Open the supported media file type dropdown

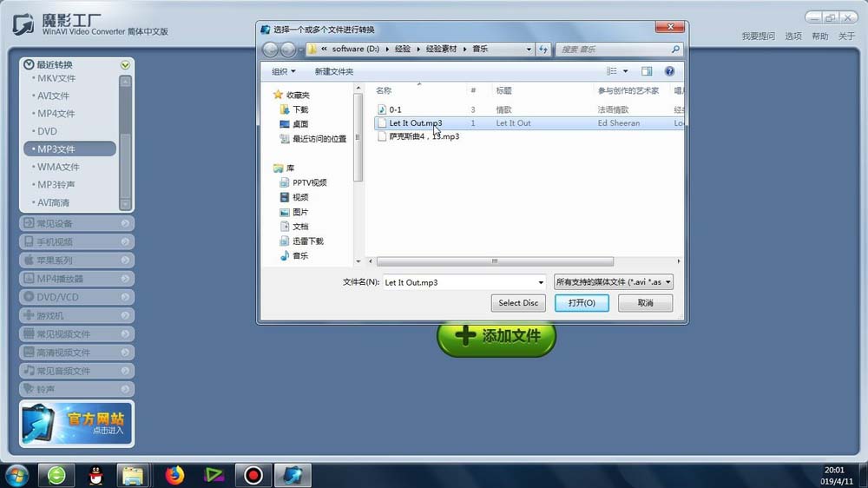click(x=614, y=282)
